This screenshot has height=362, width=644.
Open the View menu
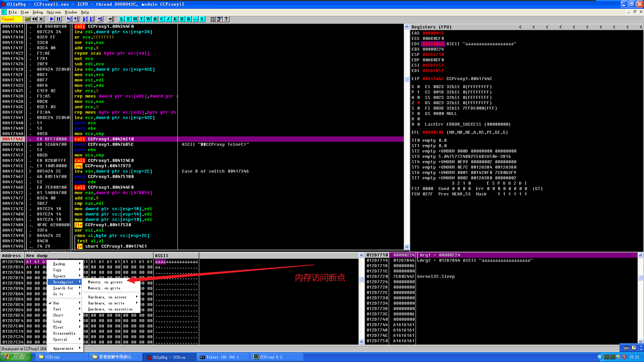pos(24,12)
